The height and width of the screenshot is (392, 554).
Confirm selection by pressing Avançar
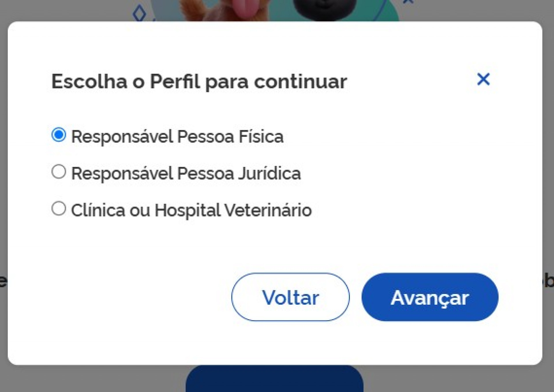429,297
